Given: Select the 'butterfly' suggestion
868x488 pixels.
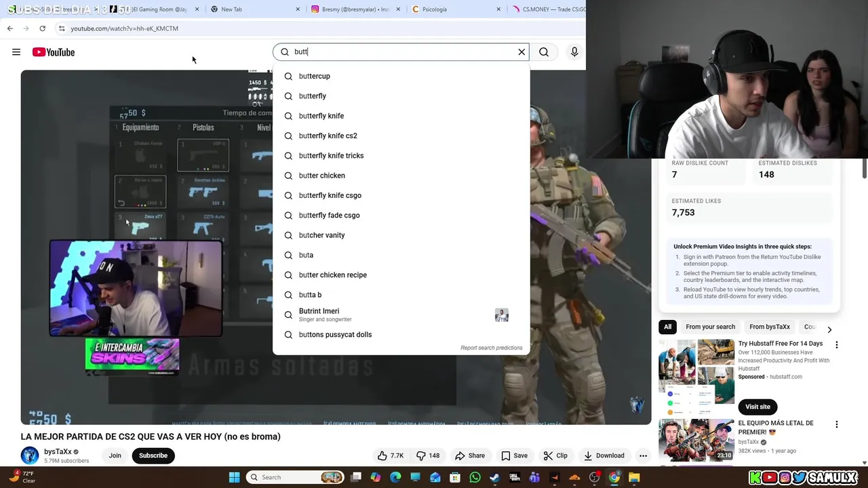Looking at the screenshot, I should [x=401, y=96].
